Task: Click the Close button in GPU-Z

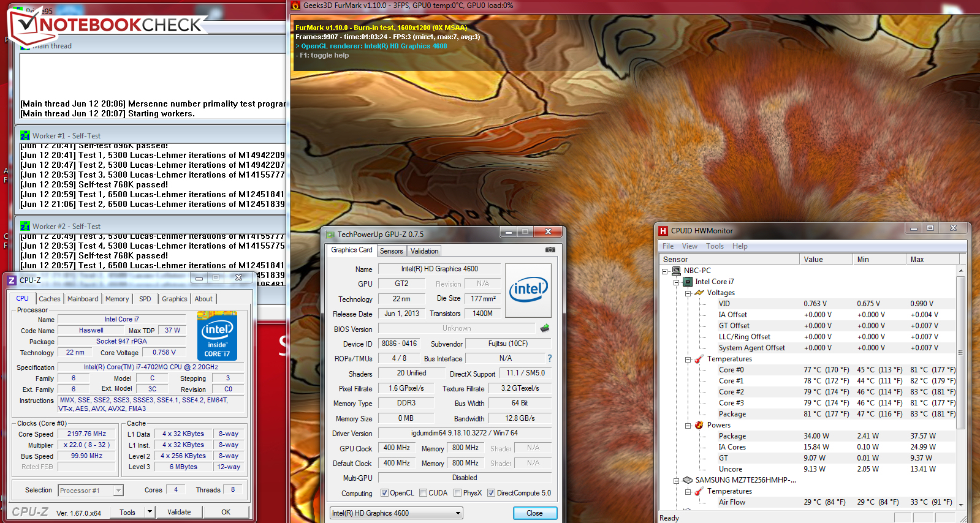Action: (534, 513)
